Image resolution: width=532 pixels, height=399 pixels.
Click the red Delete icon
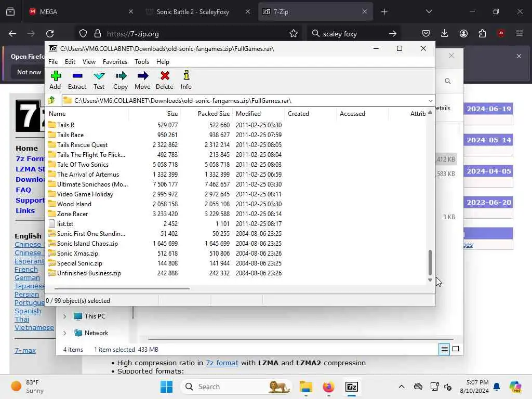click(165, 76)
